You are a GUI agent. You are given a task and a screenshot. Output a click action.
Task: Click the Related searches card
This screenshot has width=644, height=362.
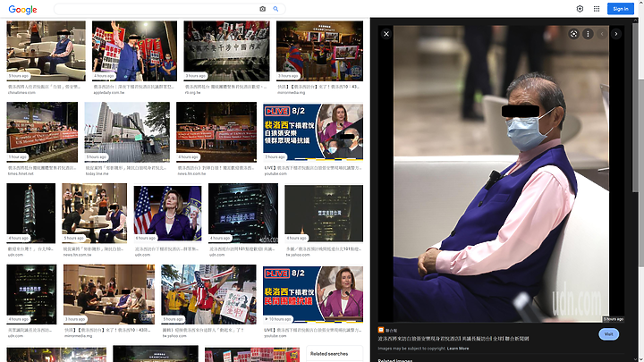(x=335, y=353)
